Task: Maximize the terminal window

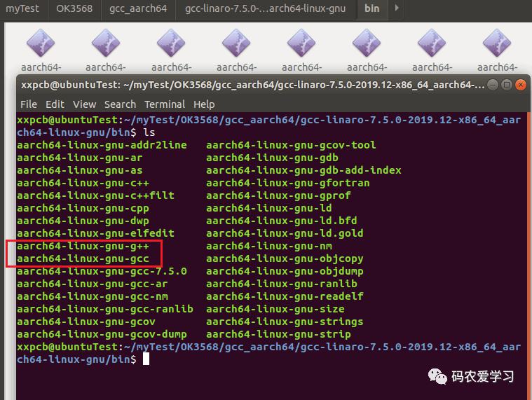Action: [507, 84]
